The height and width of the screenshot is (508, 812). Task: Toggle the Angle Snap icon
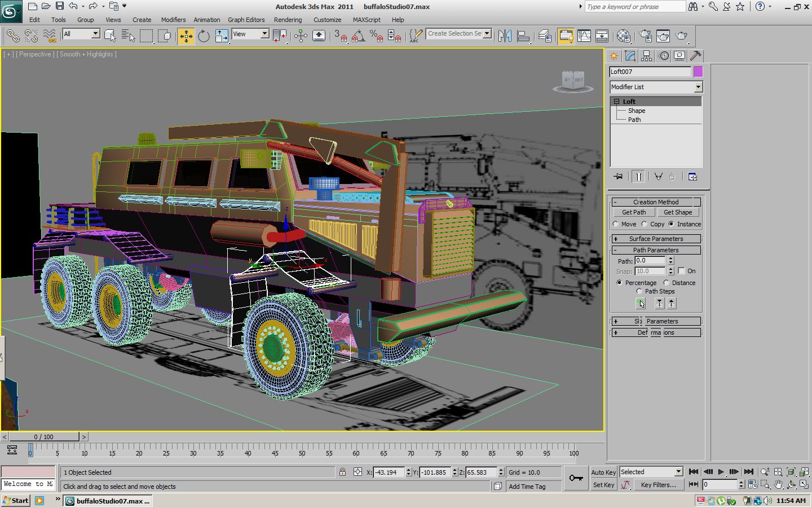358,36
